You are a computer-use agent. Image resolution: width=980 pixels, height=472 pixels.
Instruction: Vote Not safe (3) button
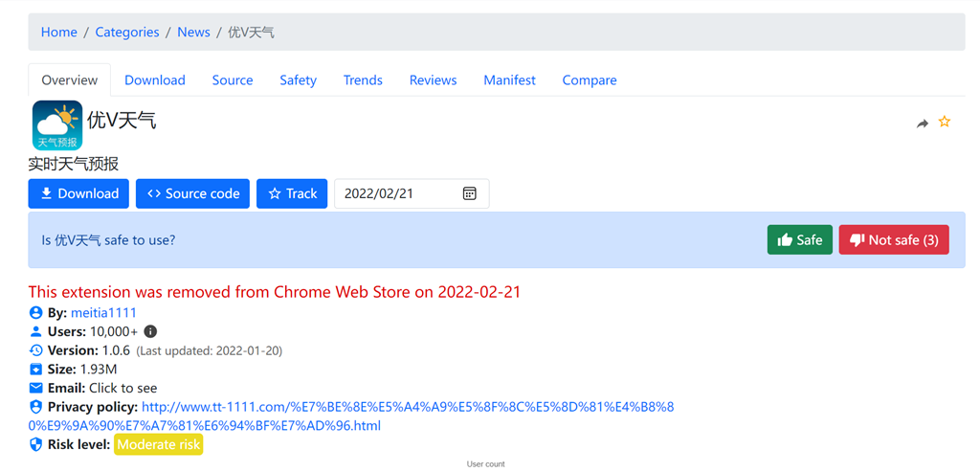point(893,240)
